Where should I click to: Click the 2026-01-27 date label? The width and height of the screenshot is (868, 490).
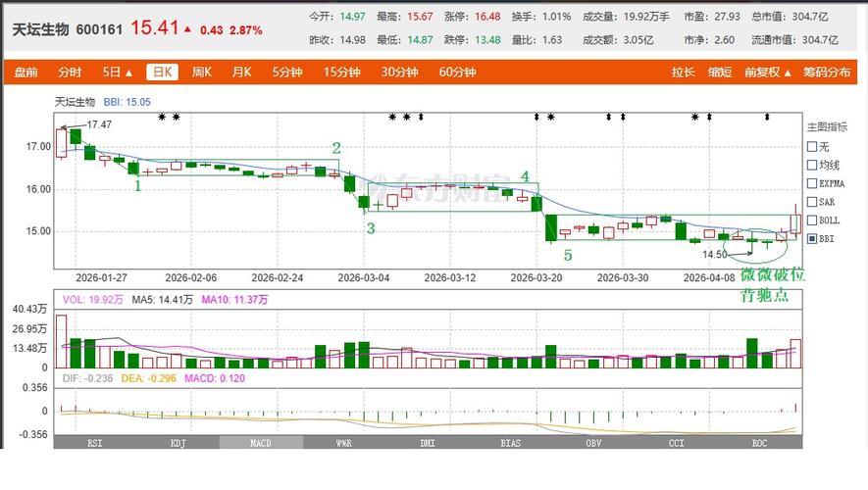click(101, 277)
